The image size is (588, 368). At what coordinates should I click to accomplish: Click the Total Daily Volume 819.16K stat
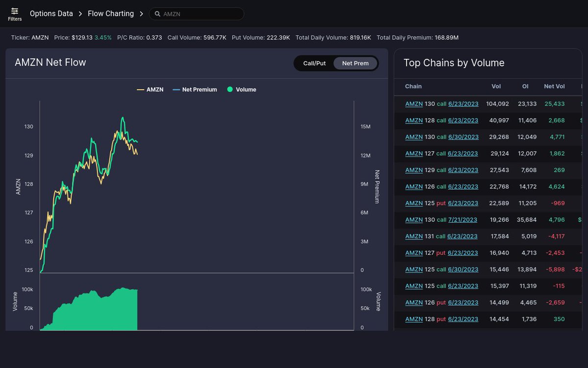tap(333, 38)
